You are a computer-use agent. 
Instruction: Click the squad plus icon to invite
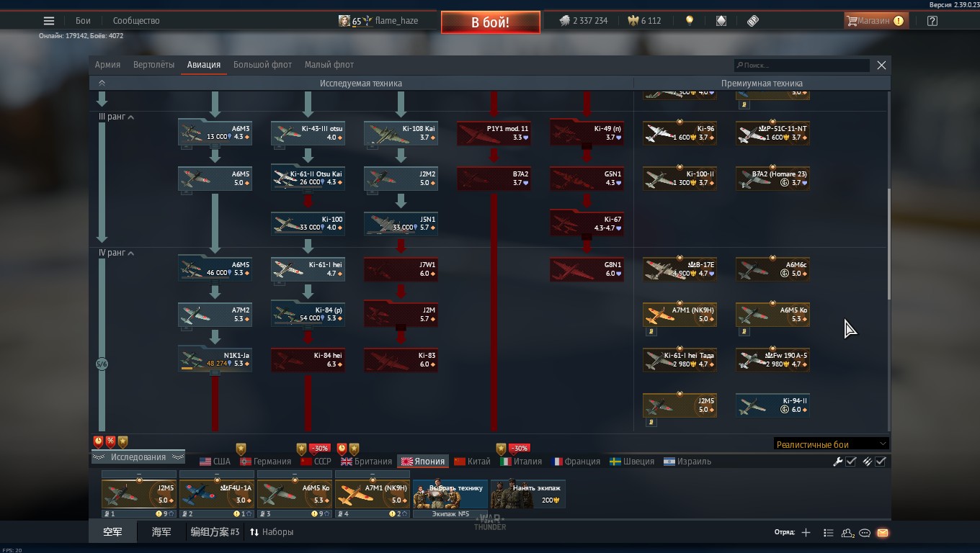click(x=806, y=533)
